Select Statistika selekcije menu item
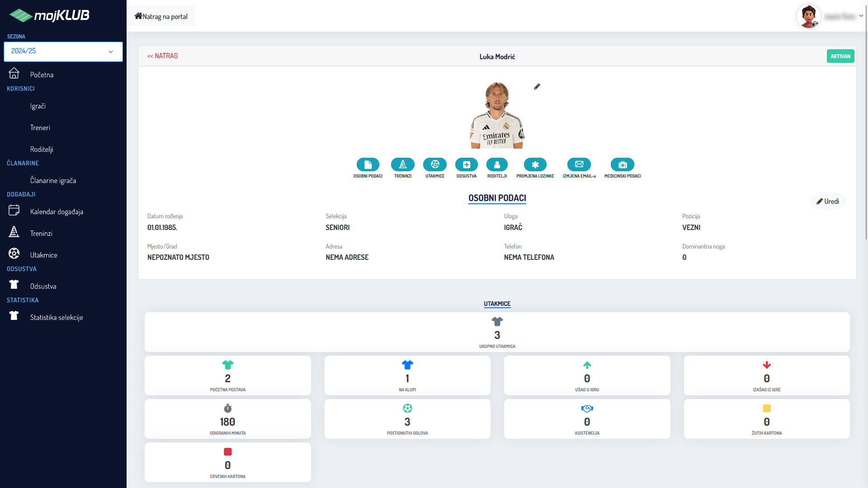 (x=57, y=318)
